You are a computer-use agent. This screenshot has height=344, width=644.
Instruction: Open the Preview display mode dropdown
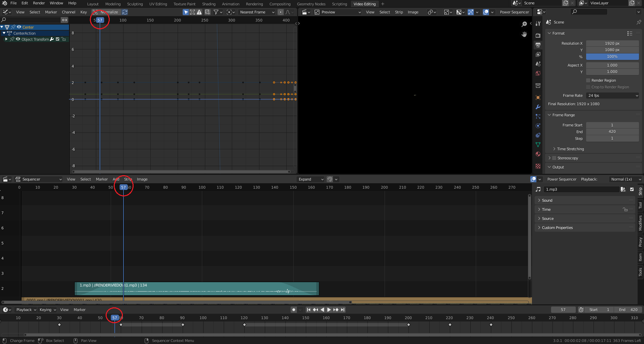click(x=338, y=12)
